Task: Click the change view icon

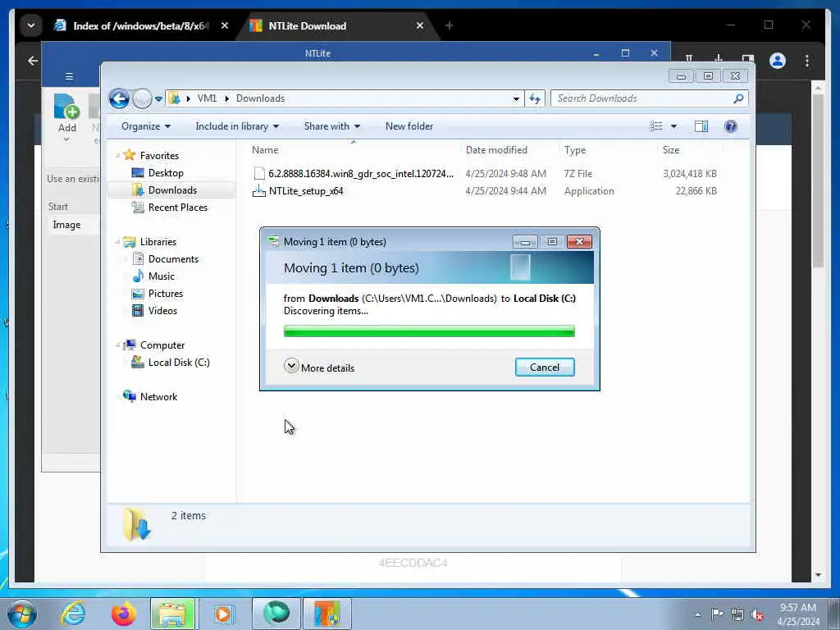Action: coord(656,126)
